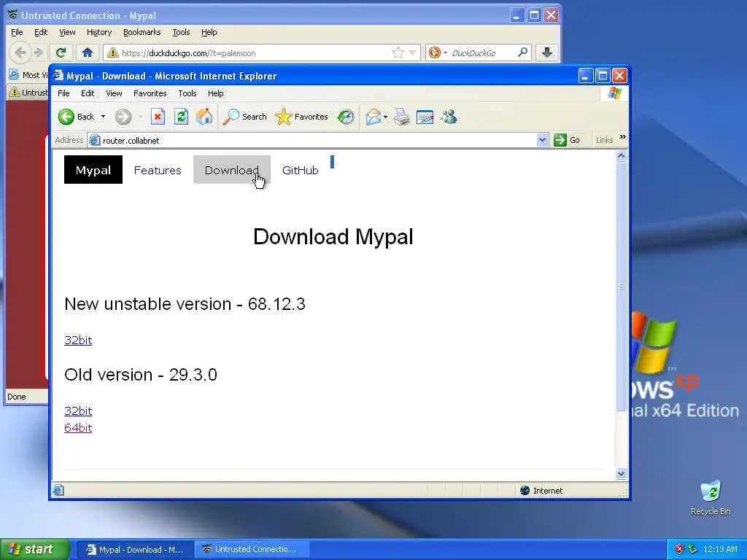This screenshot has width=747, height=560.
Task: Download the 32bit old version 29.3.0
Action: [78, 411]
